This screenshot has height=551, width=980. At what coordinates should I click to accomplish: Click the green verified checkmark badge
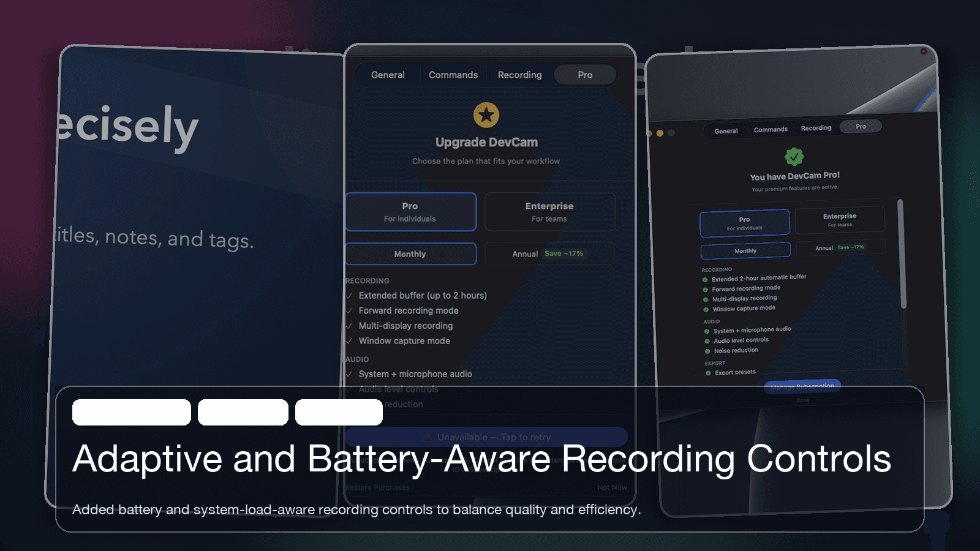click(794, 157)
